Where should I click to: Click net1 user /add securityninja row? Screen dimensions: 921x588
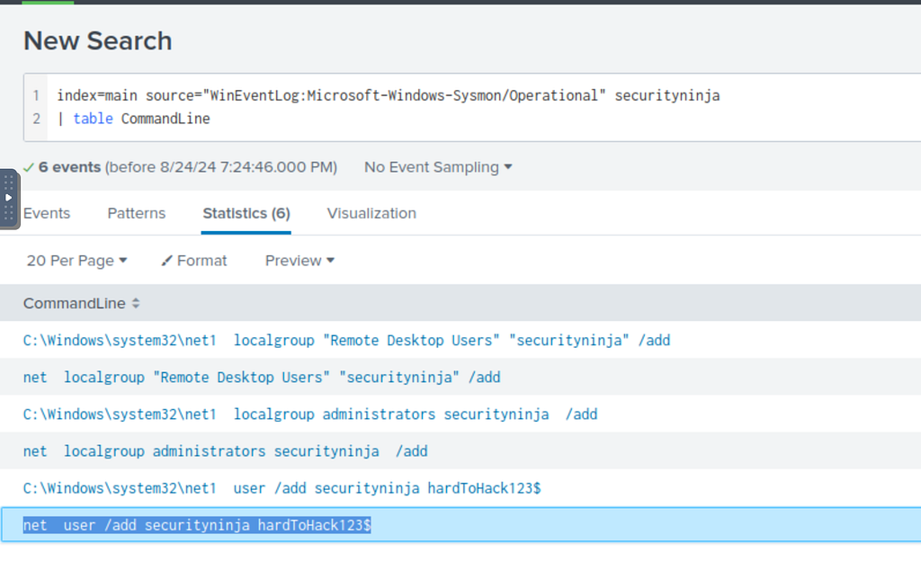pyautogui.click(x=460, y=488)
